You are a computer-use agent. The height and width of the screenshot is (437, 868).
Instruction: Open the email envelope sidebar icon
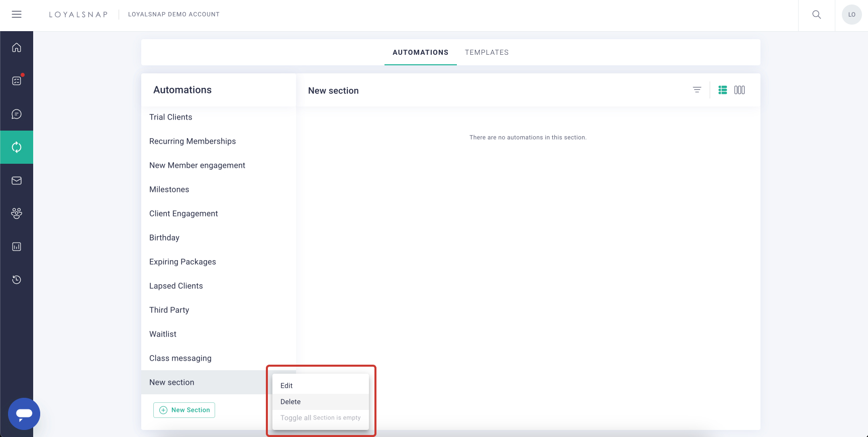click(x=17, y=180)
